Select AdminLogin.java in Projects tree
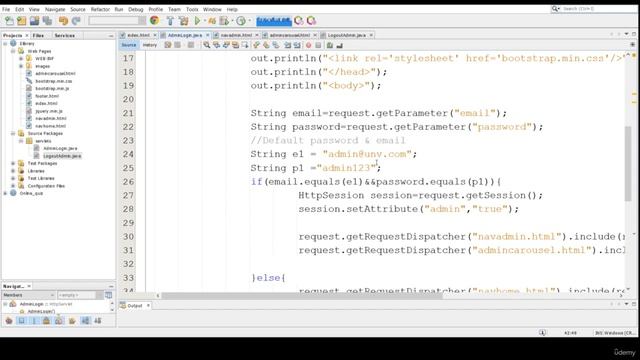 [x=60, y=149]
